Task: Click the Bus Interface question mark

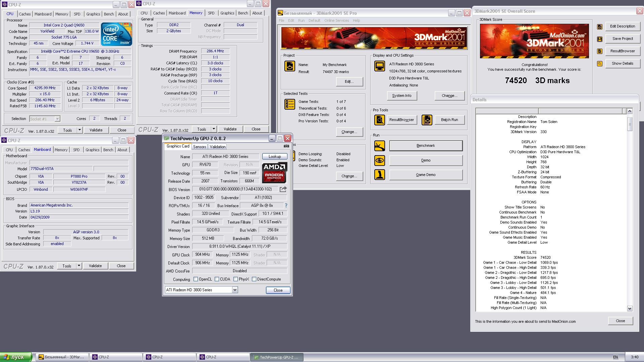Action: [x=286, y=205]
